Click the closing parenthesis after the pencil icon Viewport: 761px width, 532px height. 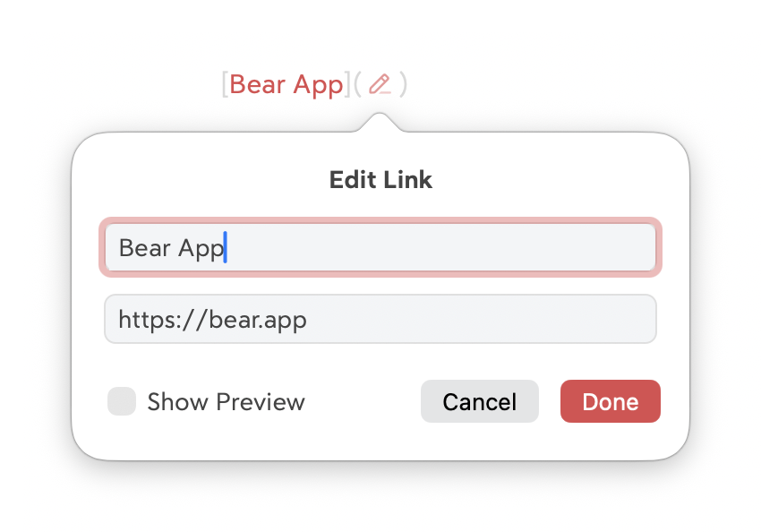[x=404, y=84]
